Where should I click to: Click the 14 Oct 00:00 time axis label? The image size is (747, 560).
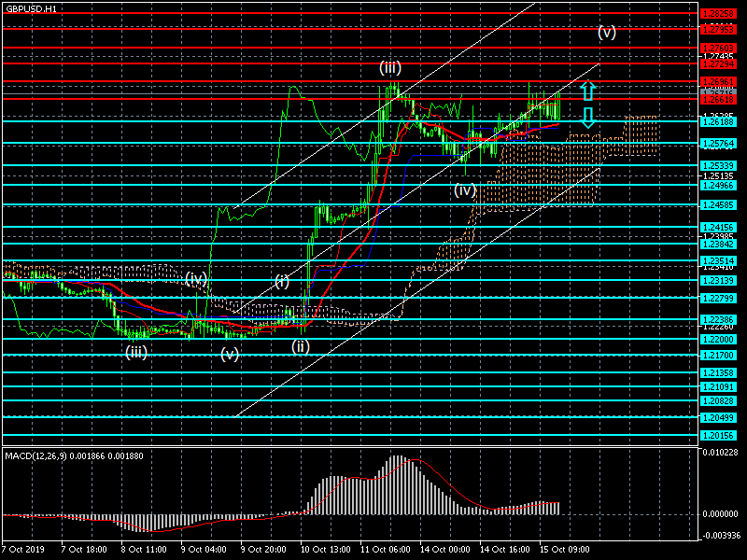[x=445, y=549]
